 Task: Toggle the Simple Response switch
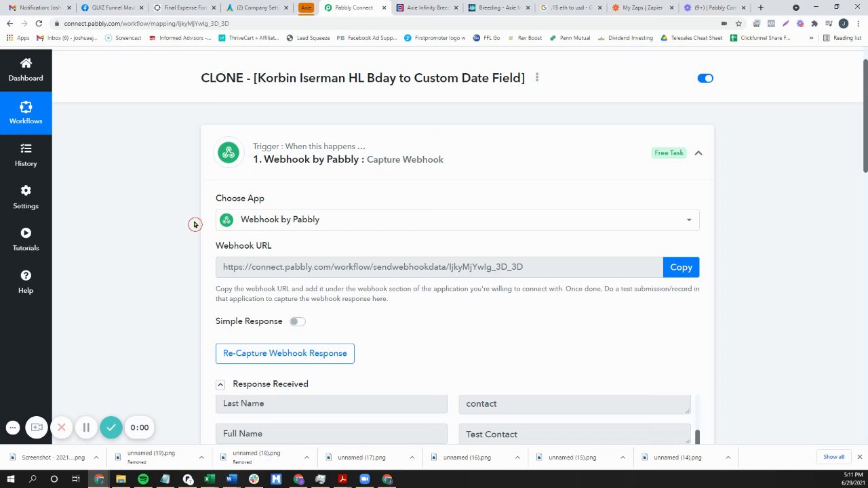pos(297,321)
